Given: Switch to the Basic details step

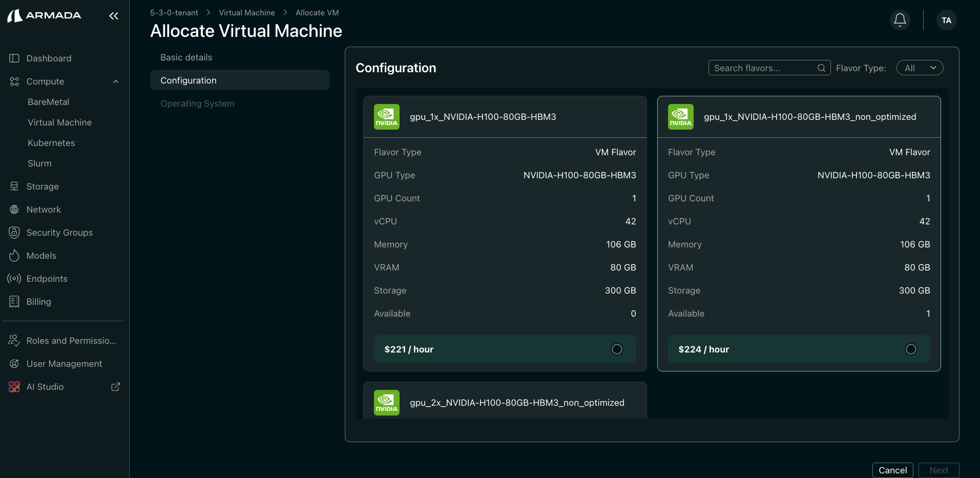Looking at the screenshot, I should [186, 57].
